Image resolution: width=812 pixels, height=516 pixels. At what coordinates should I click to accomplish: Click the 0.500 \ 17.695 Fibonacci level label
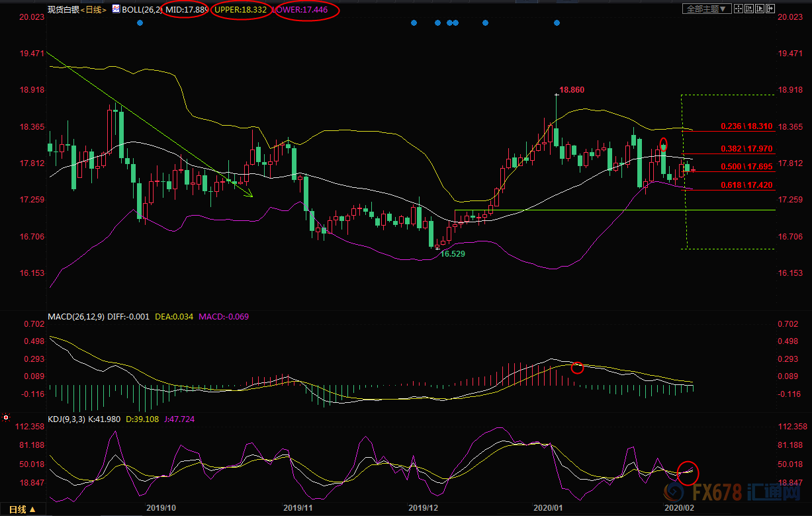[x=746, y=166]
